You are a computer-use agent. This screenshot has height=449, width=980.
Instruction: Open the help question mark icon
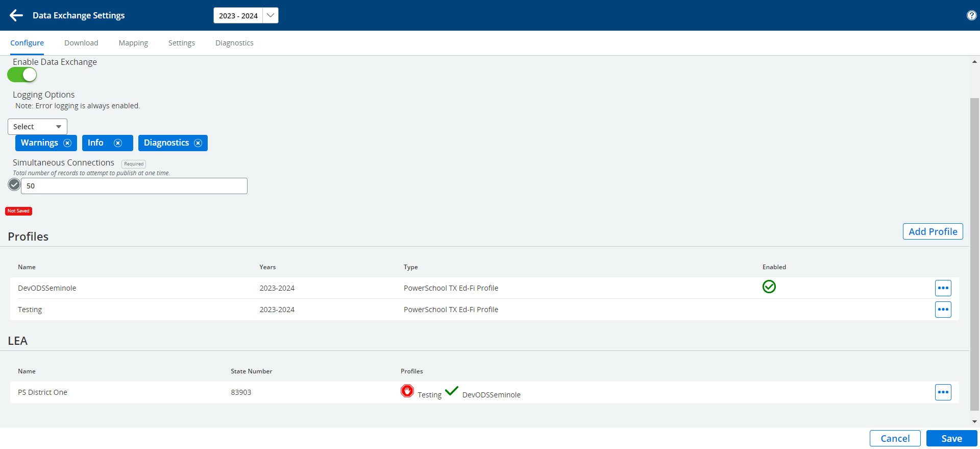971,15
